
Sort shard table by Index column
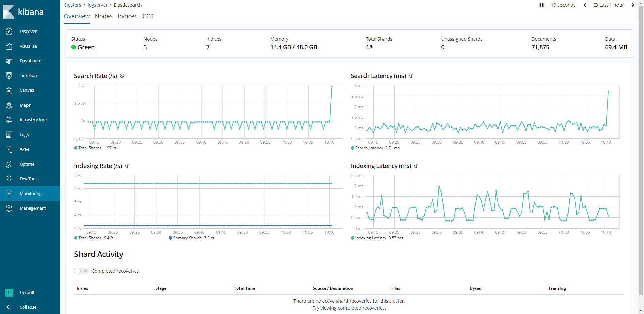coord(83,288)
